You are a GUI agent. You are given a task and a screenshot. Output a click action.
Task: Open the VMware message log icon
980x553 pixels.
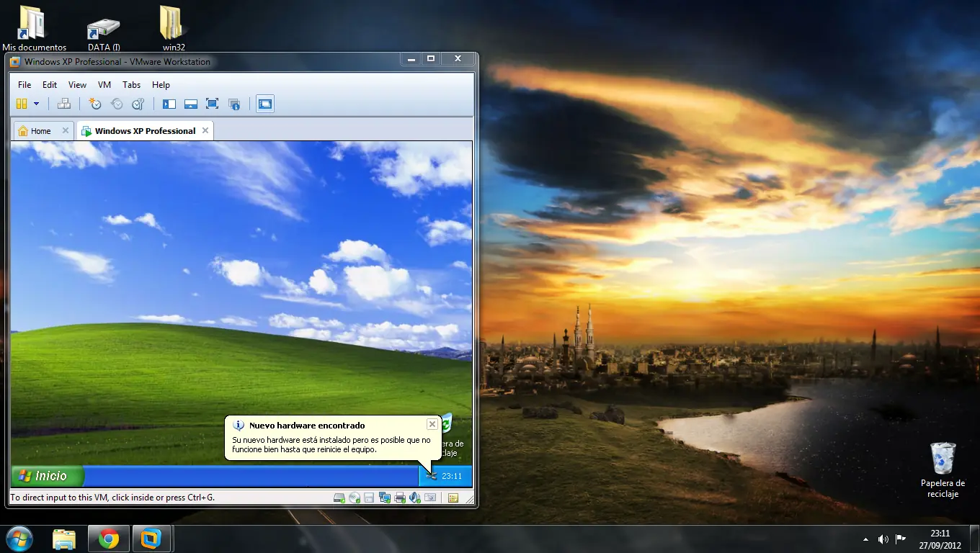click(453, 498)
